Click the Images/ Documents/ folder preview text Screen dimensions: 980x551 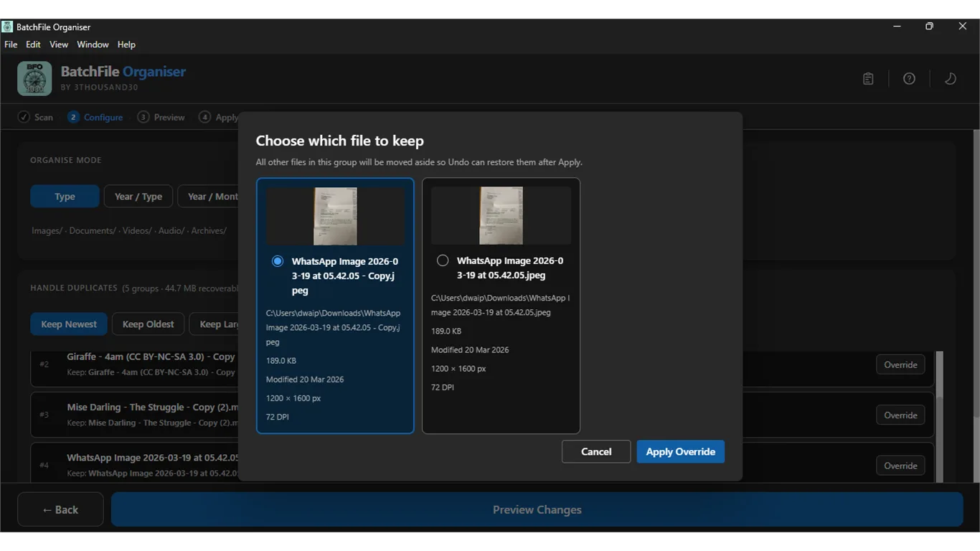[129, 231]
